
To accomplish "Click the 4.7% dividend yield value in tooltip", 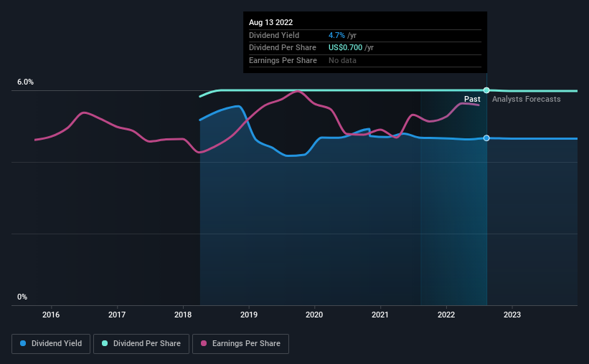I will pyautogui.click(x=336, y=35).
